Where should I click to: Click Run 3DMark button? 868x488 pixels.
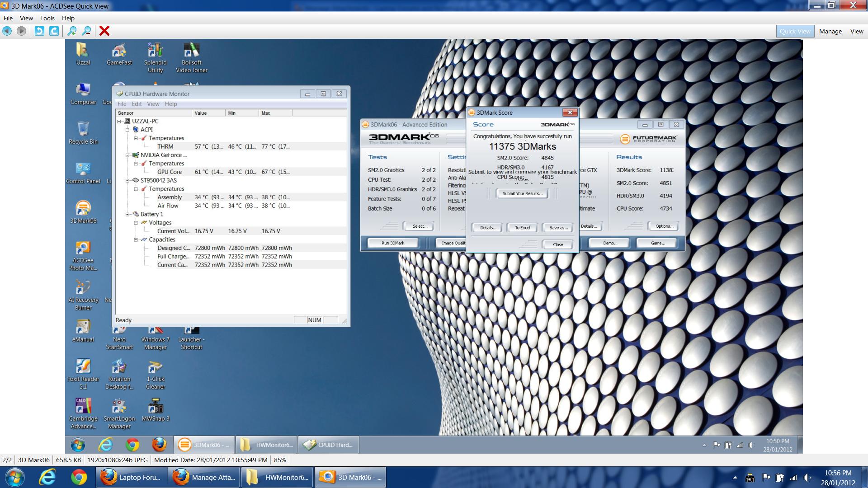pyautogui.click(x=392, y=243)
